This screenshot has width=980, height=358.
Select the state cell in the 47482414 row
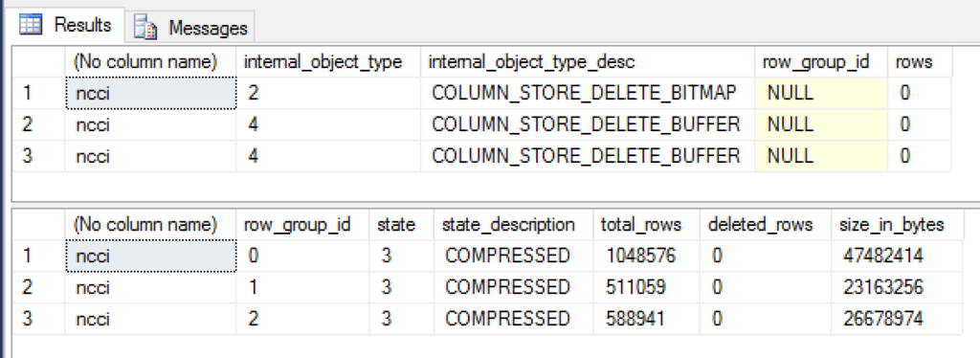pos(401,256)
